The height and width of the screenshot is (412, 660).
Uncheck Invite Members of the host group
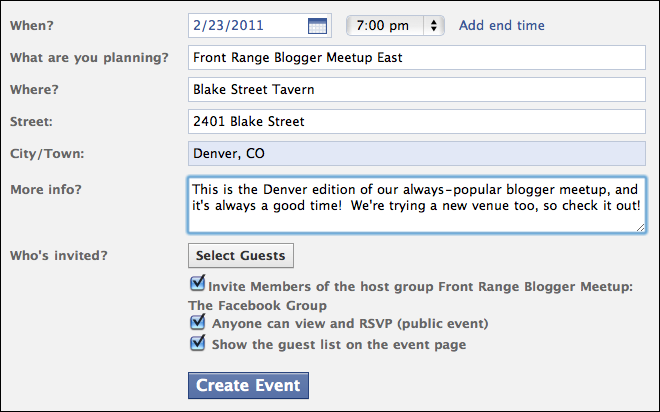tap(197, 283)
